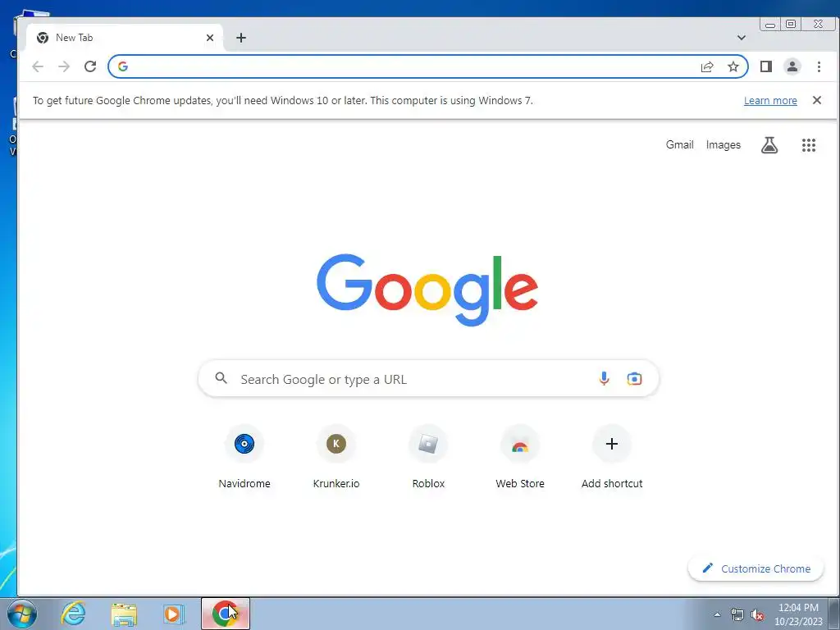Open the Navidrome shortcut
Image resolution: width=840 pixels, height=630 pixels.
(x=244, y=456)
